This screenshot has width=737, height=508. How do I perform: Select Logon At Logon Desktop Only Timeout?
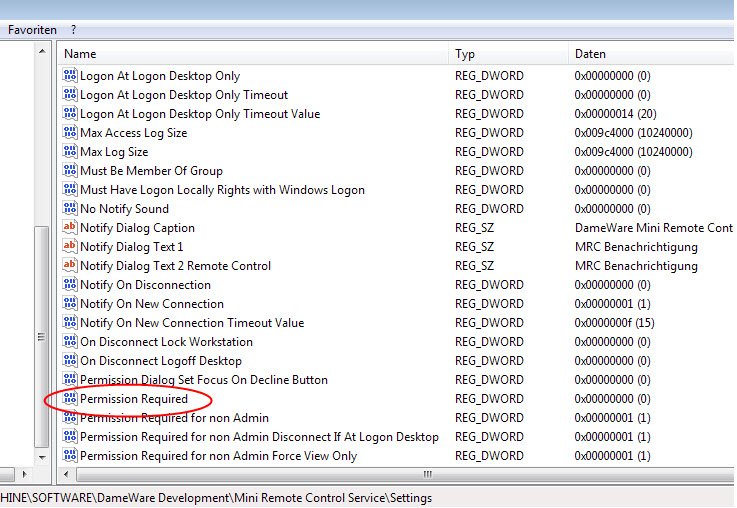pyautogui.click(x=184, y=95)
